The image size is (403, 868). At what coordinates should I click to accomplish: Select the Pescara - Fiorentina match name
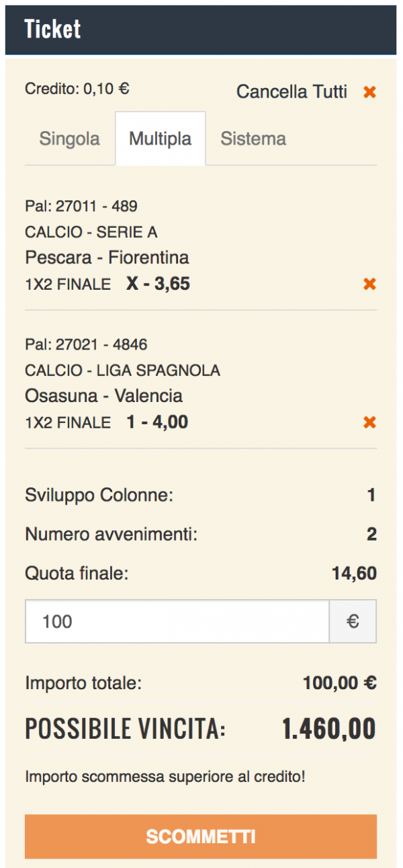pos(107,257)
